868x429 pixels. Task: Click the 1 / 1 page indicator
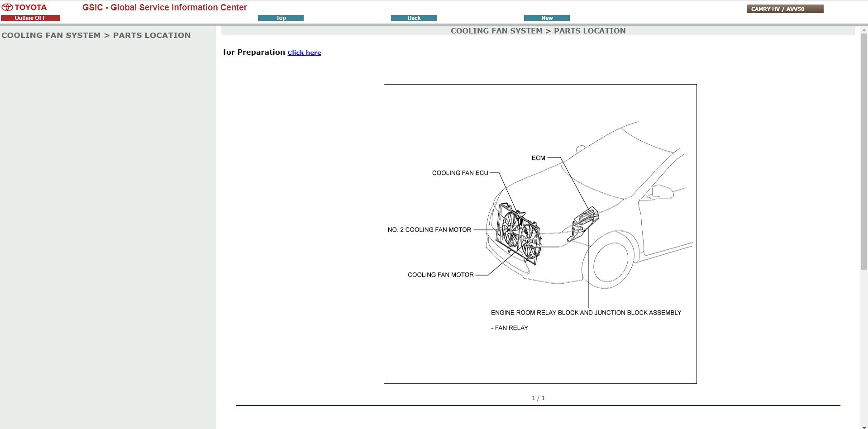(x=538, y=398)
